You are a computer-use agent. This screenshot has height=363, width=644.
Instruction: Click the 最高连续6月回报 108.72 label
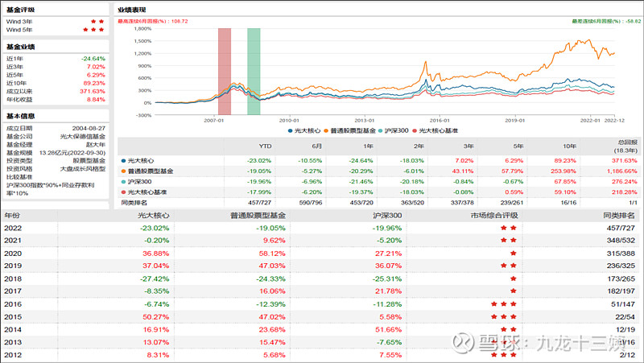[153, 22]
